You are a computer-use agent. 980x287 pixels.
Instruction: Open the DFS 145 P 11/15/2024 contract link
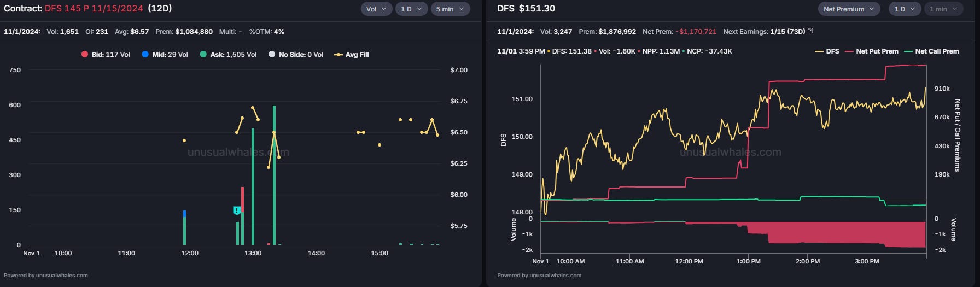[x=94, y=9]
